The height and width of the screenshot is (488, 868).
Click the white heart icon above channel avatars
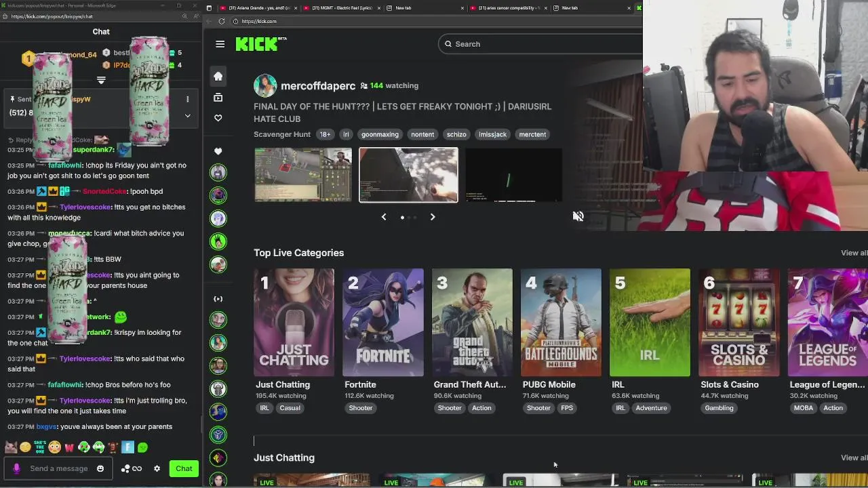tap(218, 151)
